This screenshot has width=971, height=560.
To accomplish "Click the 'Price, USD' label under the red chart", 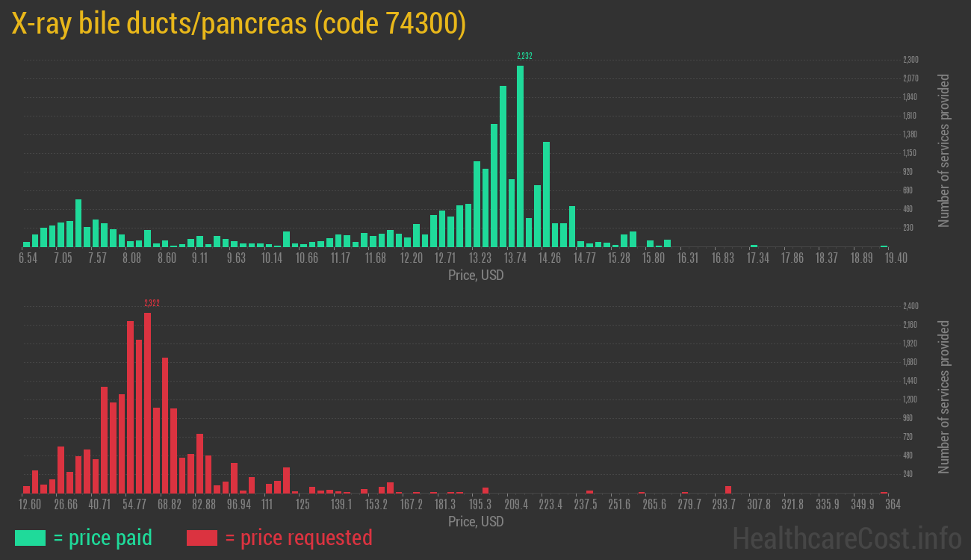I will [x=476, y=521].
